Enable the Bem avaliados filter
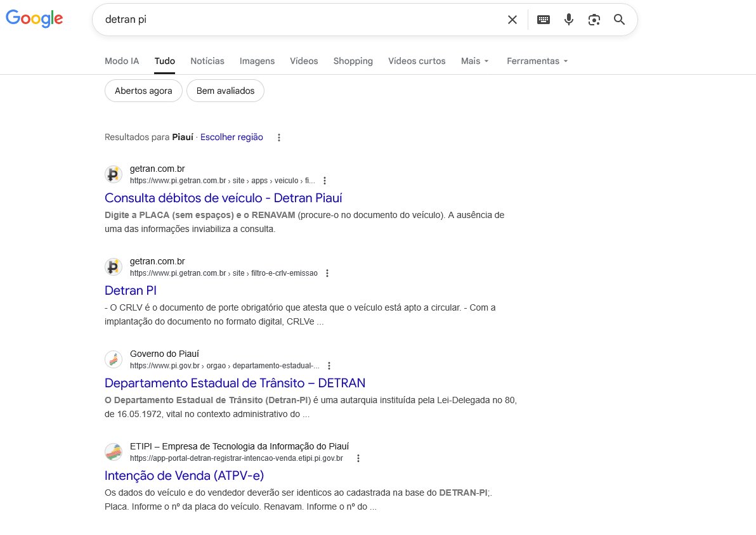Image resolution: width=756 pixels, height=535 pixels. [x=225, y=91]
